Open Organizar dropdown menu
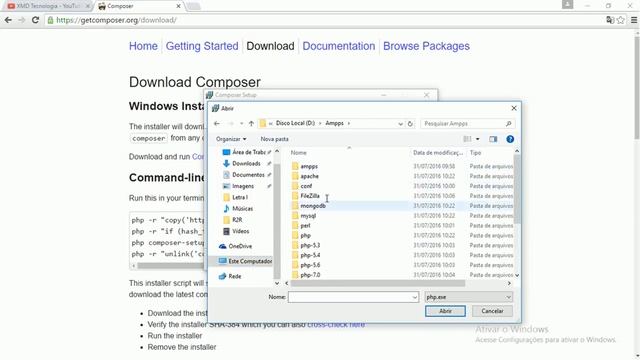 point(231,139)
